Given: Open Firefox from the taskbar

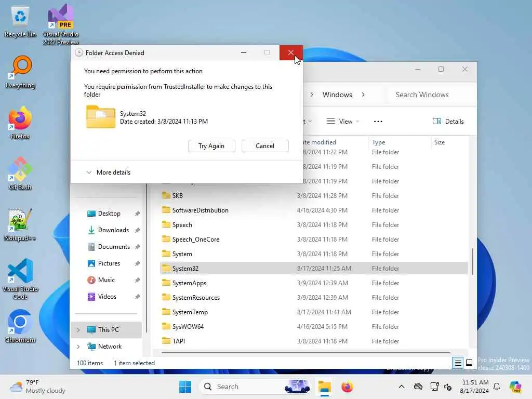Looking at the screenshot, I should 347,387.
